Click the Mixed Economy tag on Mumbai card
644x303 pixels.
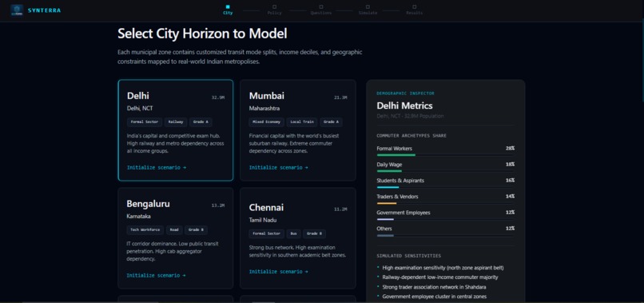tap(267, 122)
